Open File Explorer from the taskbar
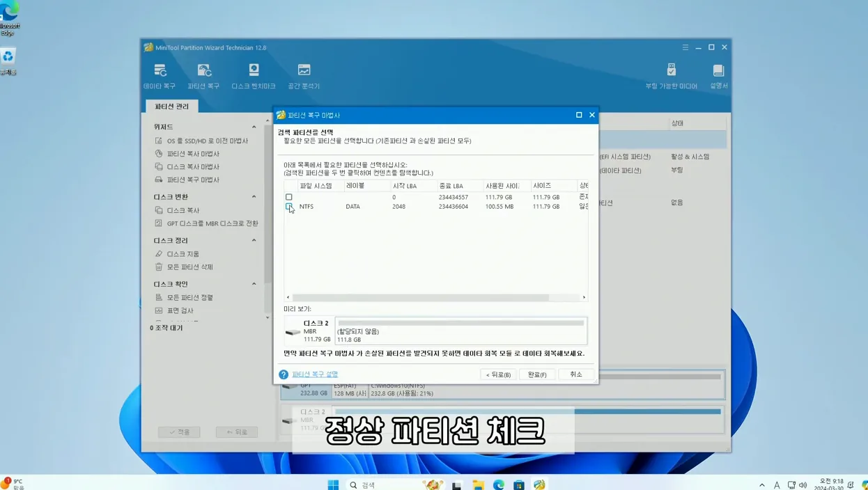 tap(478, 484)
